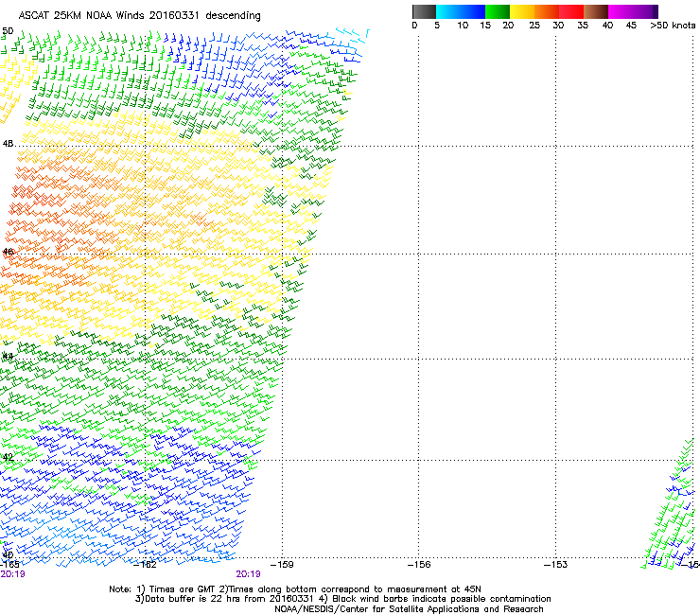Click the longitude label -156
Viewport: 700px width, 615px height.
(x=419, y=564)
